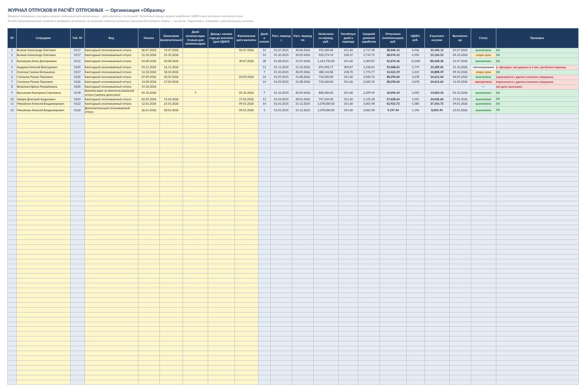Click the 'Дней компенсации' header cell
586x392 pixels.
coord(195,38)
